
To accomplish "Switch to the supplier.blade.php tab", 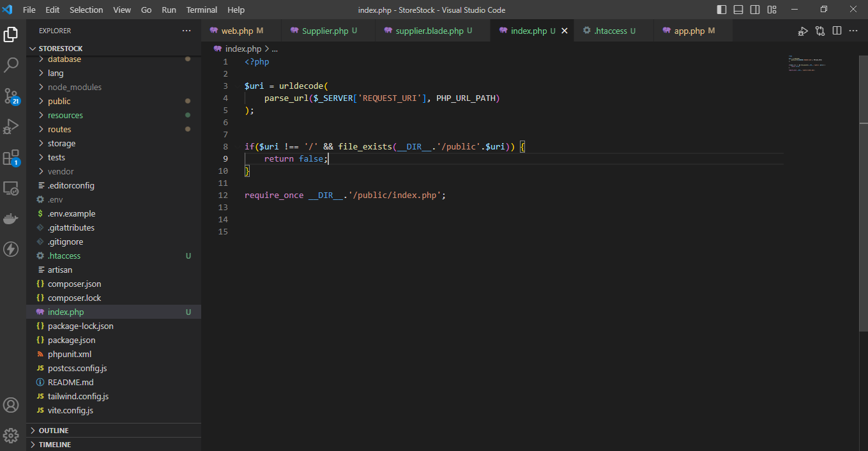I will pyautogui.click(x=429, y=31).
